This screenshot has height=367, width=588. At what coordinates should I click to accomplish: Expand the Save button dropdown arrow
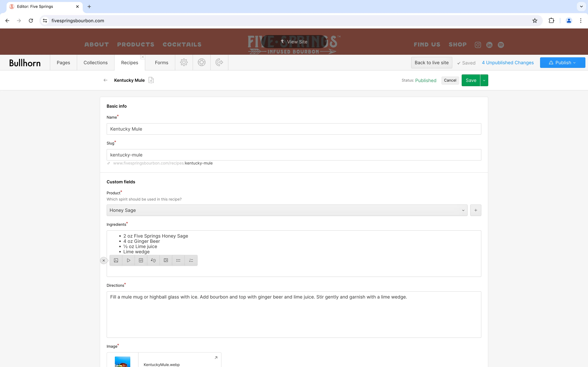pos(484,80)
